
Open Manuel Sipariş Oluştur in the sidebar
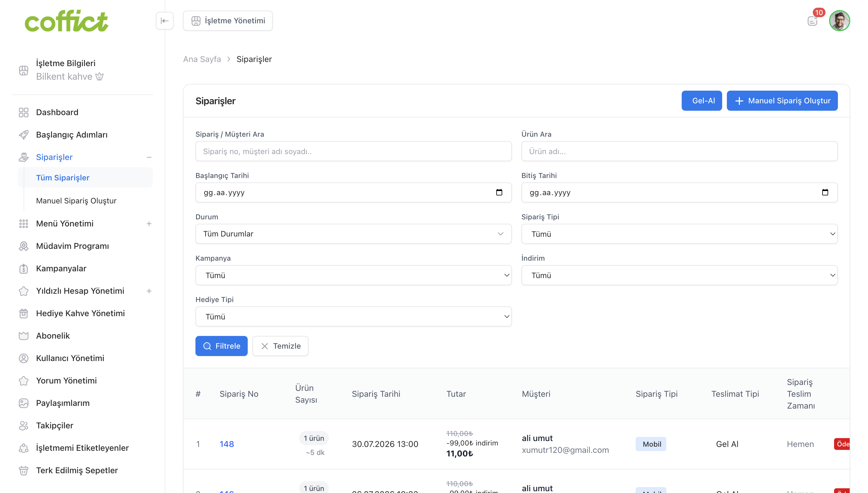[x=76, y=201]
